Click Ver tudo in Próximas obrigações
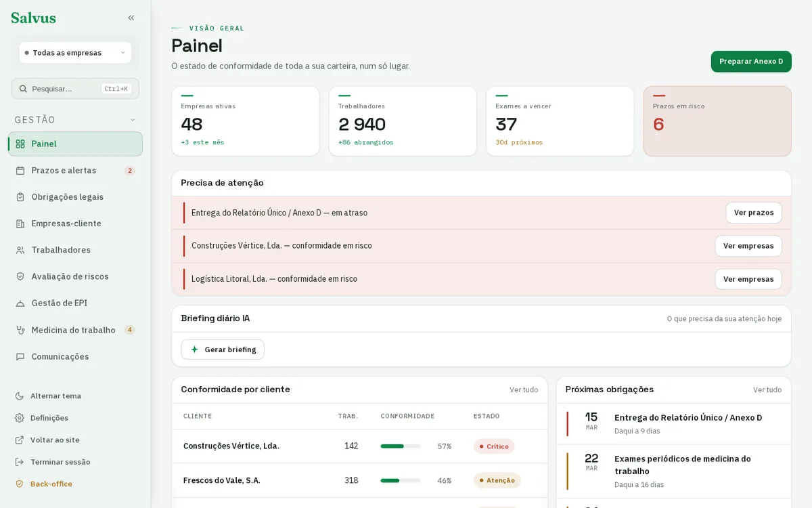The height and width of the screenshot is (508, 812). [767, 389]
